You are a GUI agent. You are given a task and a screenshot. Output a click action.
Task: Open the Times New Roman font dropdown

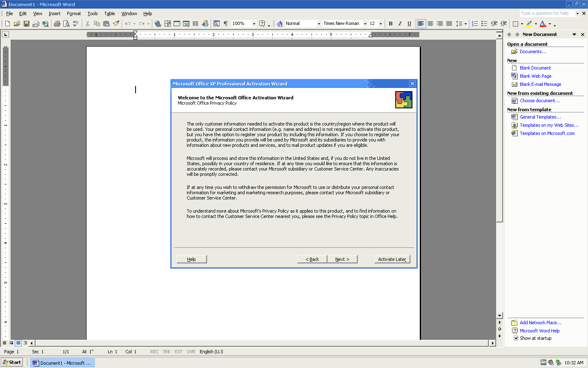pos(365,24)
